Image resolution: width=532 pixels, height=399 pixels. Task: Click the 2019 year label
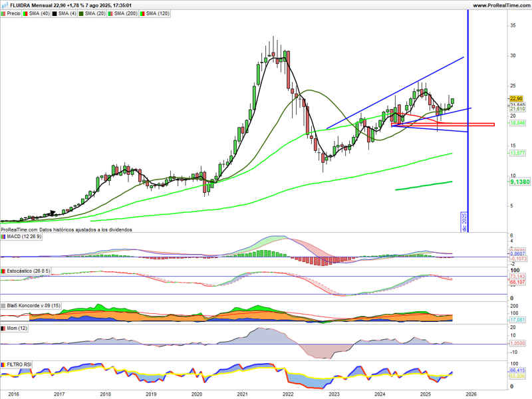[151, 394]
